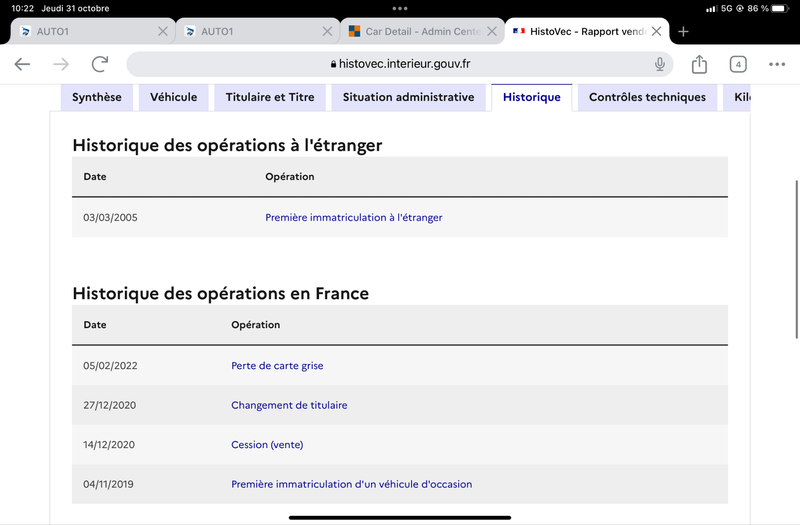This screenshot has height=525, width=800.
Task: Tap the 5G signal status indicator
Action: pyautogui.click(x=719, y=9)
